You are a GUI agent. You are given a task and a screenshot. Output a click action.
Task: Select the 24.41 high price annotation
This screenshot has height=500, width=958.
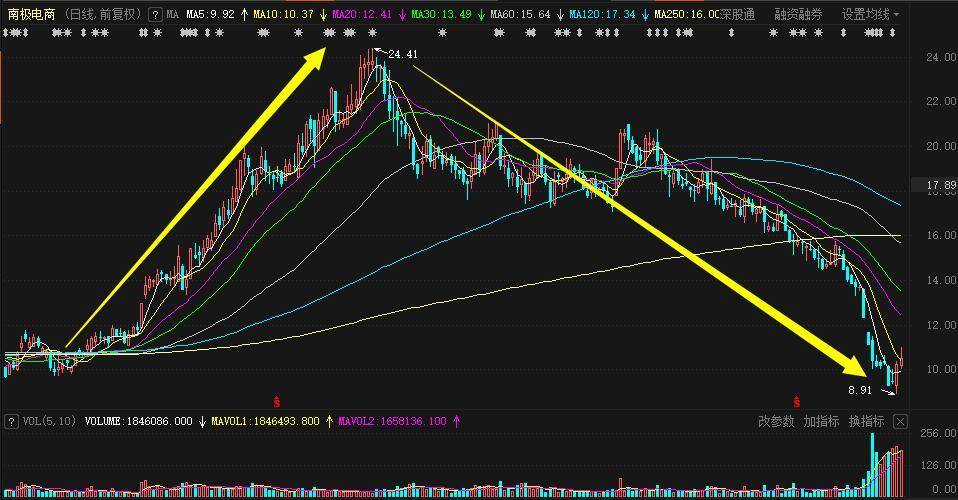tap(403, 54)
